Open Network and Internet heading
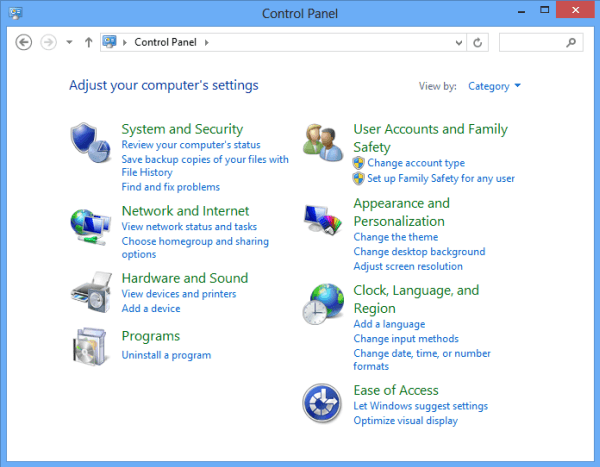This screenshot has height=467, width=600. tap(185, 211)
